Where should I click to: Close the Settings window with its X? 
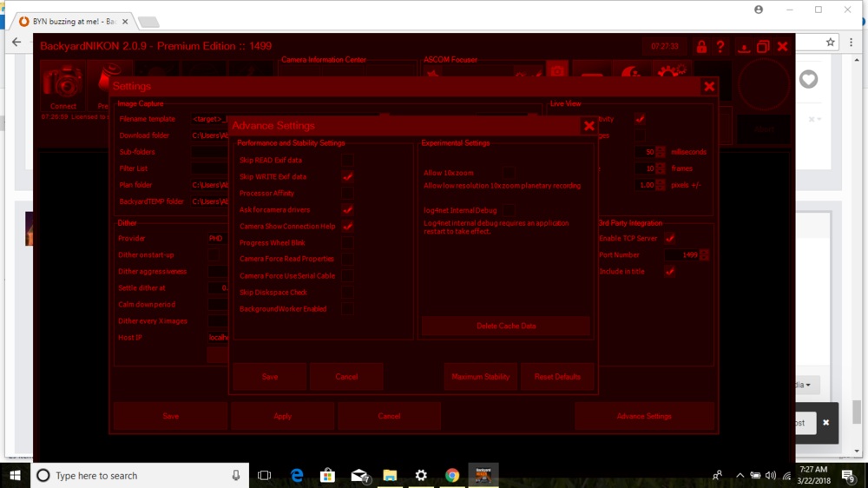click(x=709, y=87)
